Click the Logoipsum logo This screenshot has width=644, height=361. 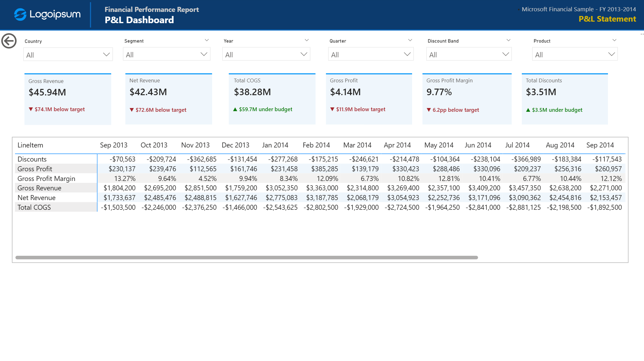(x=47, y=14)
